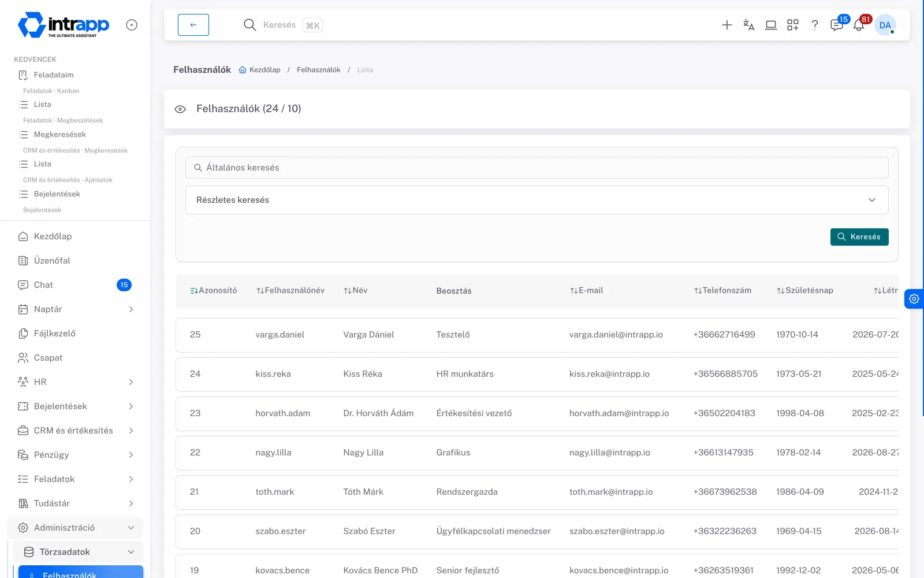Sort by Telefonszám column
Image resolution: width=924 pixels, height=578 pixels.
point(722,291)
